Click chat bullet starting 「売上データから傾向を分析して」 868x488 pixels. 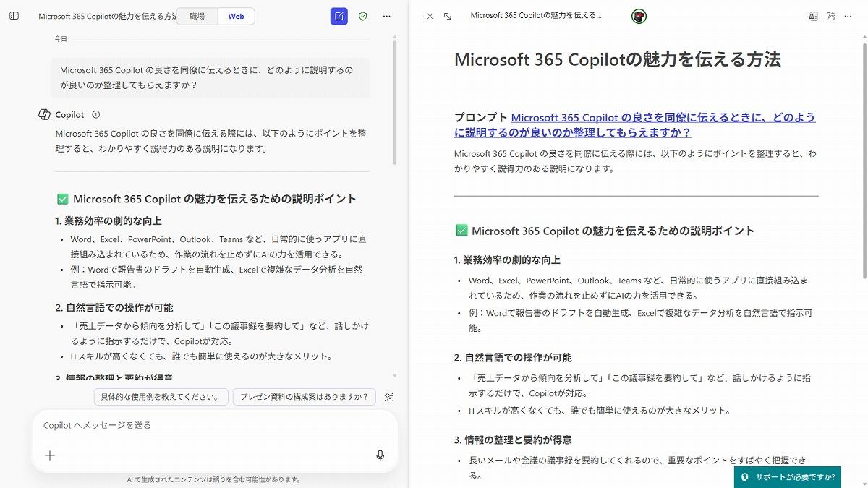[219, 333]
